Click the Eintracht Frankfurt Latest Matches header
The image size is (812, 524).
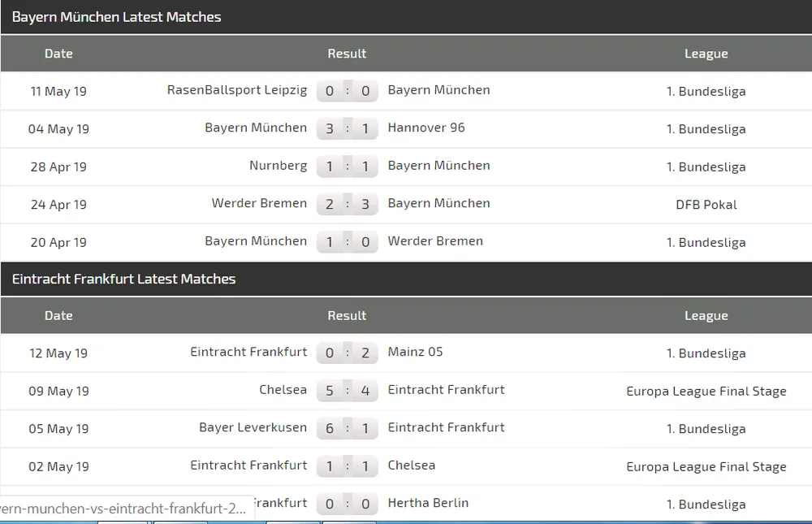tap(123, 279)
